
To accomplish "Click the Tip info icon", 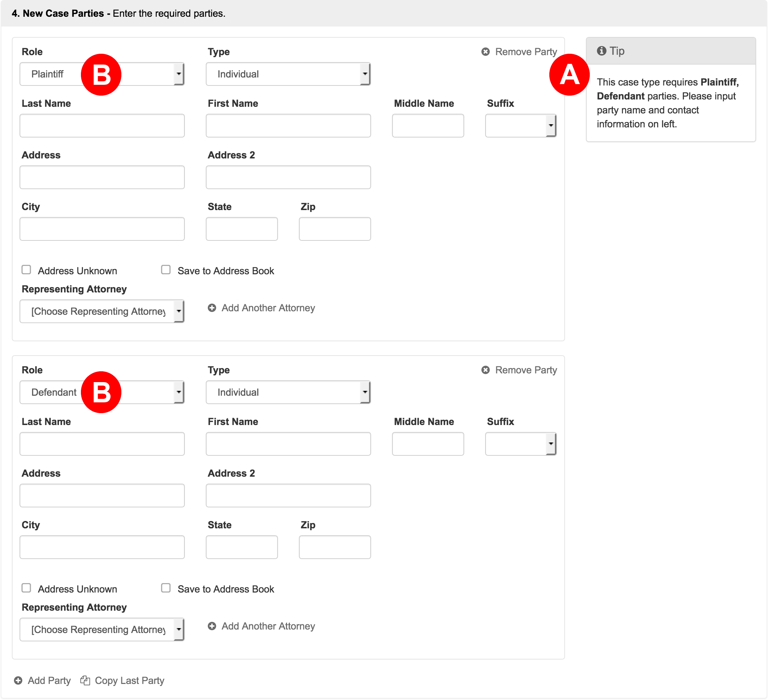I will pyautogui.click(x=601, y=51).
